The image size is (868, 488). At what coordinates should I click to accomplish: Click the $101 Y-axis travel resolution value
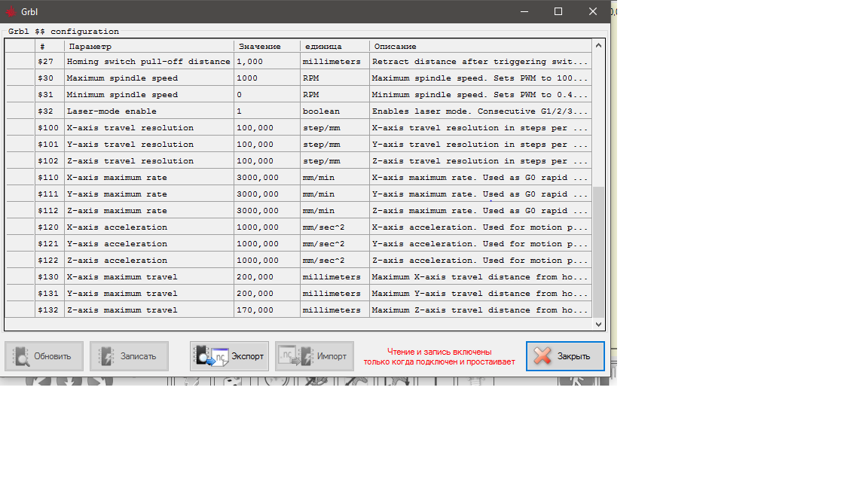[x=267, y=145]
